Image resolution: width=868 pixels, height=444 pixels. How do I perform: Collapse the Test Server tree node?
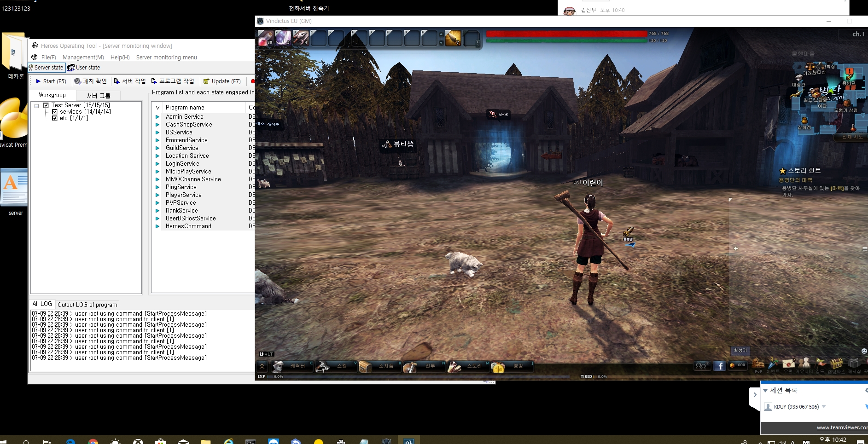pyautogui.click(x=37, y=106)
